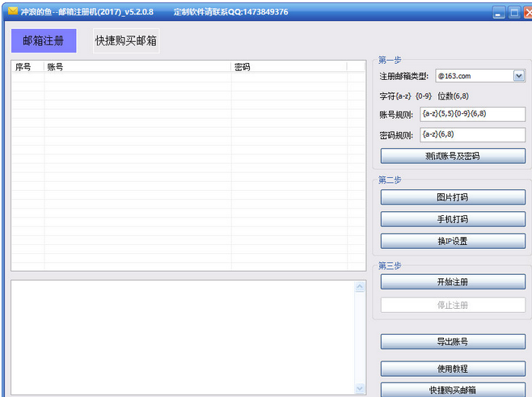Click the envelope icon in title bar
Viewport: 532px width, 397px height.
(x=13, y=11)
